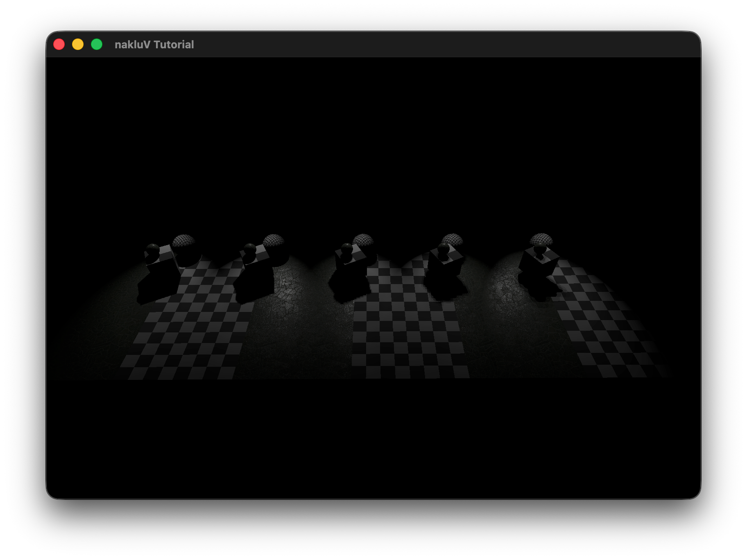
Task: Minimize window with the yellow button
Action: (78, 44)
